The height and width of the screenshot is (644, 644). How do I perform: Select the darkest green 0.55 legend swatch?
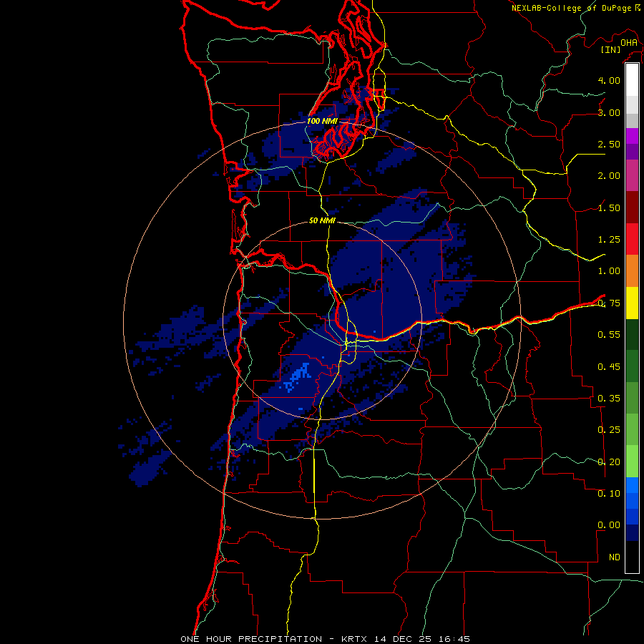click(632, 334)
